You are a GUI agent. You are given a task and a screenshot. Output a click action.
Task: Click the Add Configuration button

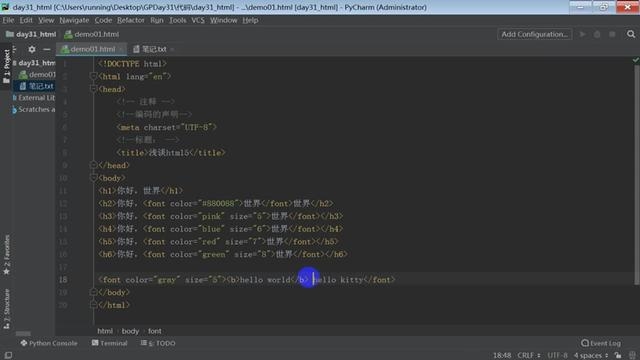(x=534, y=34)
